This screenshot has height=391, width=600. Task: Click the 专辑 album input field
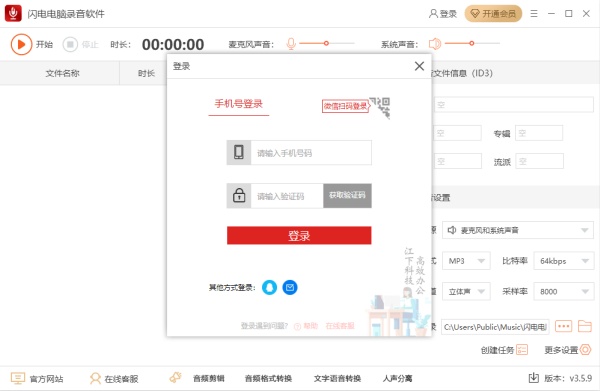click(539, 133)
